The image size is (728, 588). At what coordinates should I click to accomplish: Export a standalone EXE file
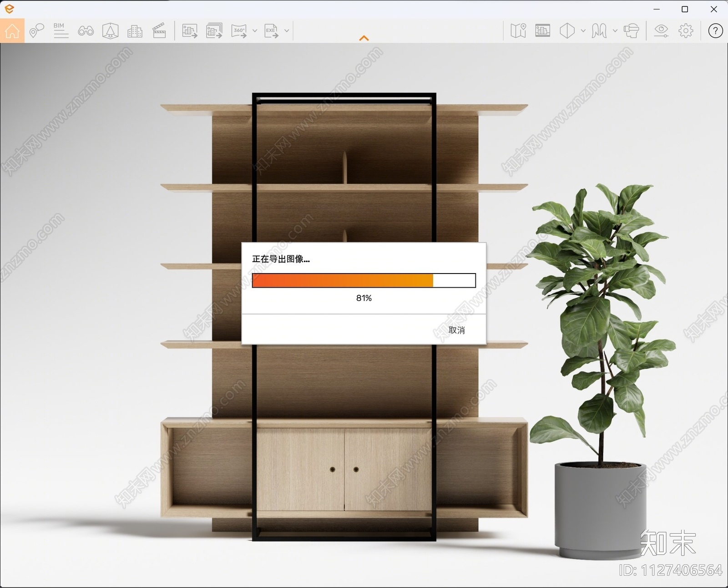[271, 31]
